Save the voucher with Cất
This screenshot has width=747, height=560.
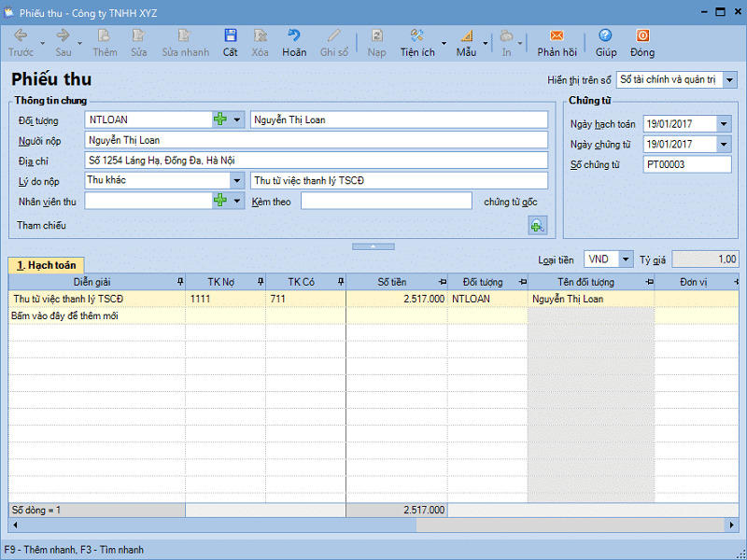click(230, 43)
